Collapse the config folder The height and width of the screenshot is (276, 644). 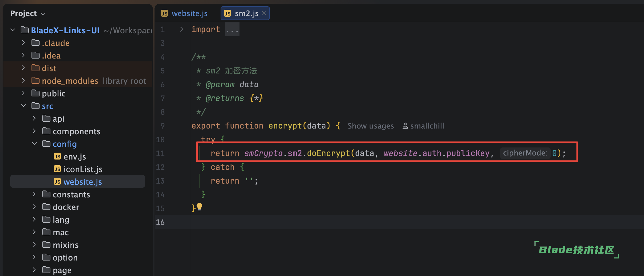34,144
